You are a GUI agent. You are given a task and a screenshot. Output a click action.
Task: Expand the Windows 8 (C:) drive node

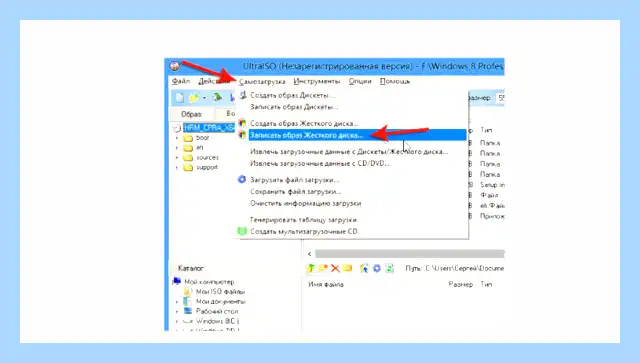tap(177, 322)
